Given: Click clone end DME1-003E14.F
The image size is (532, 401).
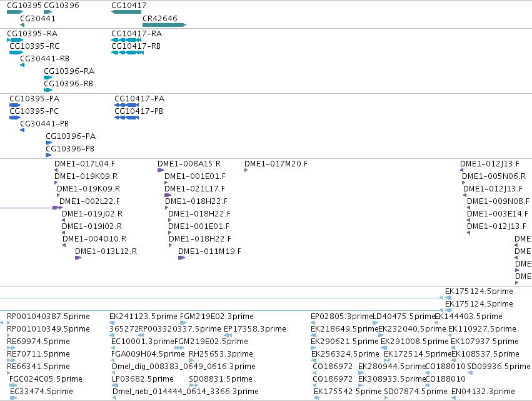Looking at the screenshot, I should click(x=498, y=214).
